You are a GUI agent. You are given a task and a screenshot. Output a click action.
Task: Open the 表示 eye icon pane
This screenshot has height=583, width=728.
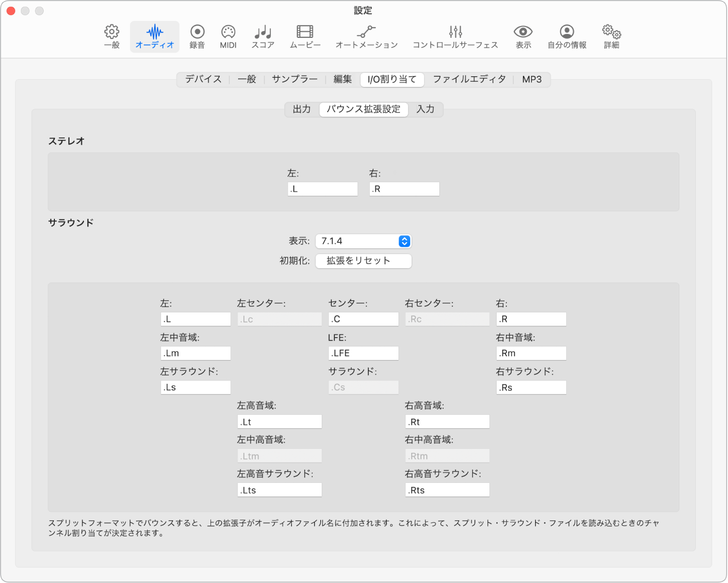[523, 37]
